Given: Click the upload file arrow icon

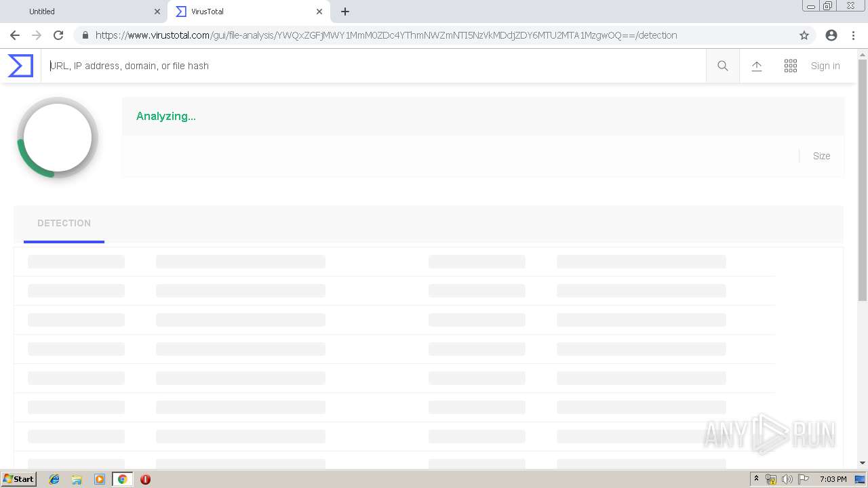Looking at the screenshot, I should [x=757, y=66].
